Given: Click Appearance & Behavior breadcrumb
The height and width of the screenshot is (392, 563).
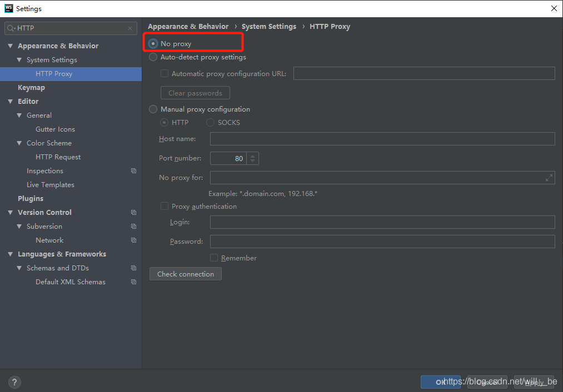Looking at the screenshot, I should (188, 27).
